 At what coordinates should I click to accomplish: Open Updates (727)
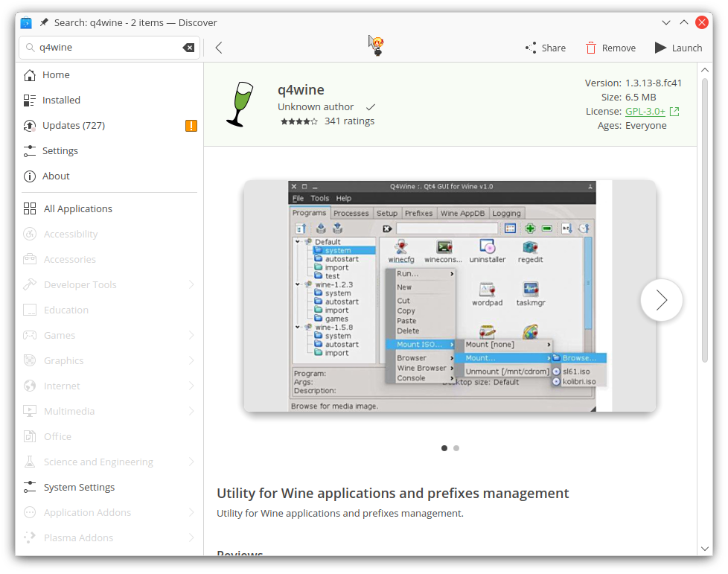pyautogui.click(x=109, y=125)
